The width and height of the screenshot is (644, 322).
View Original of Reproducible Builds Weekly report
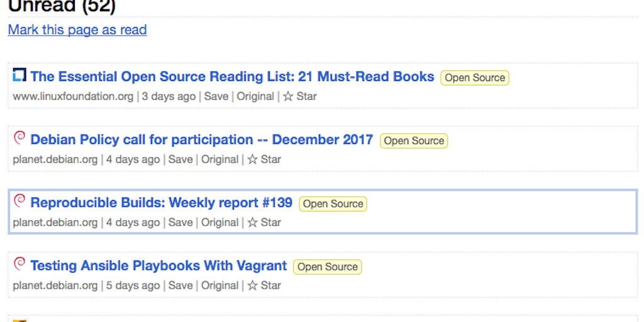click(x=219, y=223)
